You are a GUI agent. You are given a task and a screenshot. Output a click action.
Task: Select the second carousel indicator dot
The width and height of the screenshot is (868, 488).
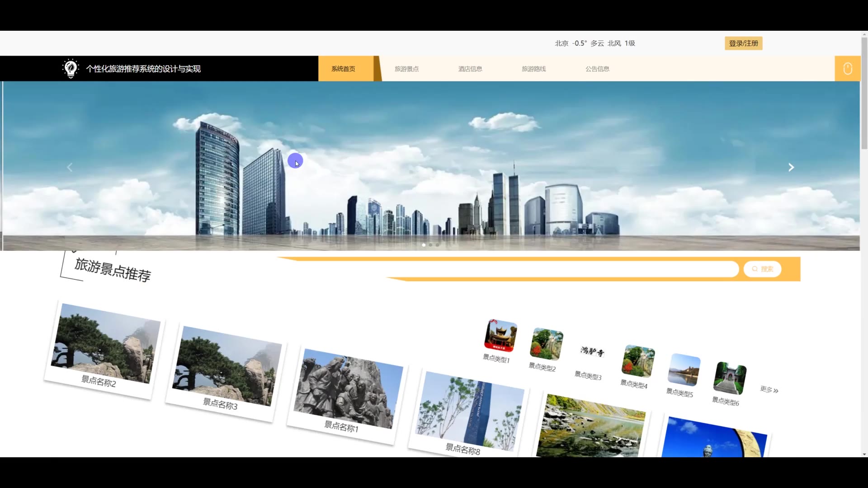tap(430, 245)
